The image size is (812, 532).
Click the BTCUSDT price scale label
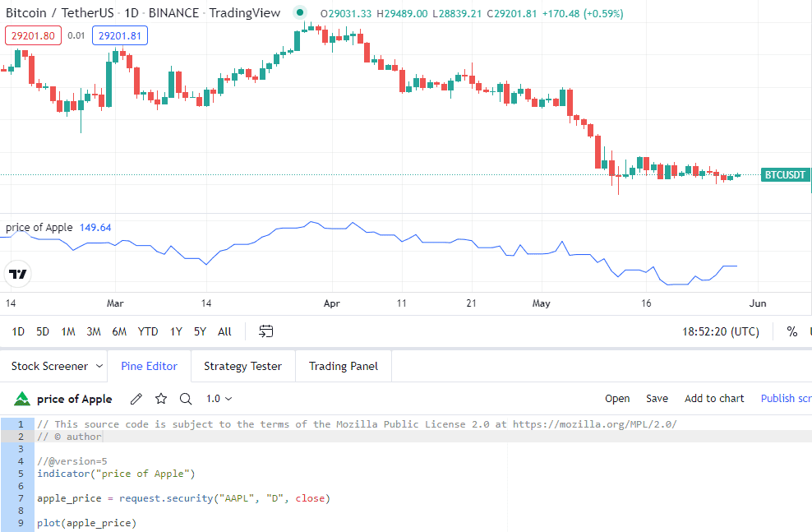click(785, 175)
